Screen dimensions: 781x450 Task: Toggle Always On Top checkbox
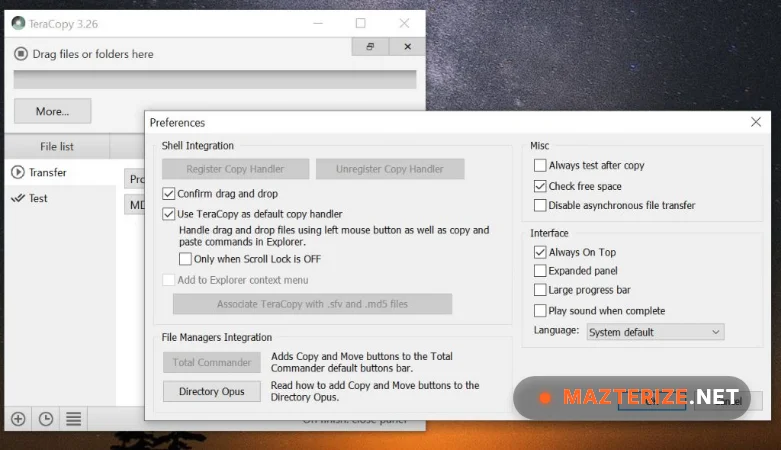540,252
